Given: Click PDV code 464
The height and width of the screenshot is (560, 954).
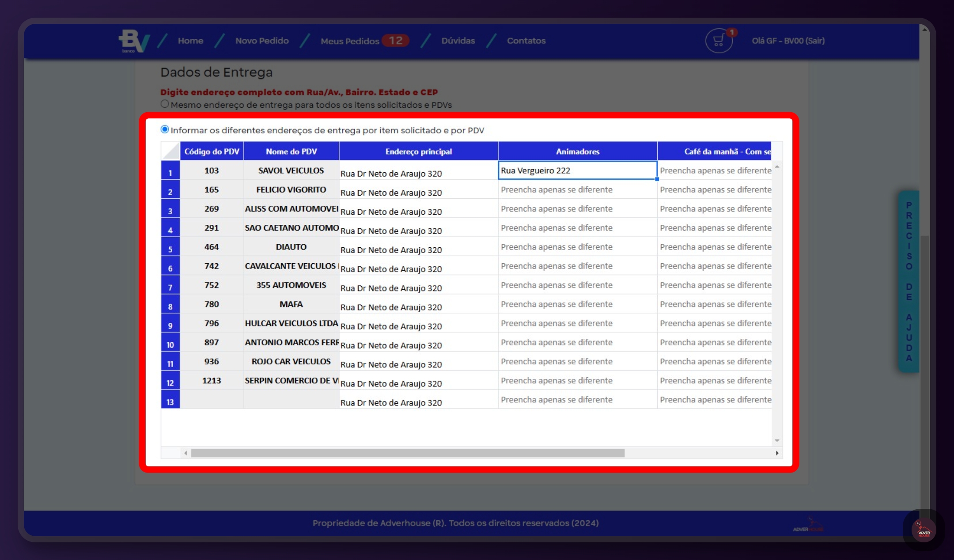Looking at the screenshot, I should tap(212, 247).
